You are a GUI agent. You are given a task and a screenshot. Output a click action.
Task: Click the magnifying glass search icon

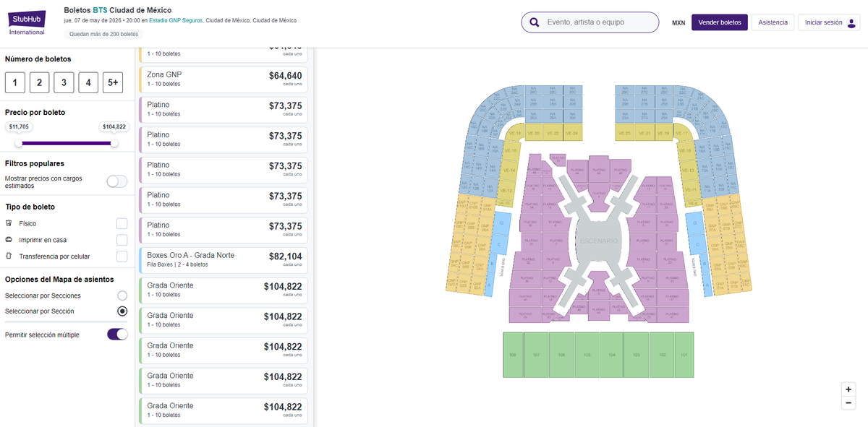tap(534, 22)
